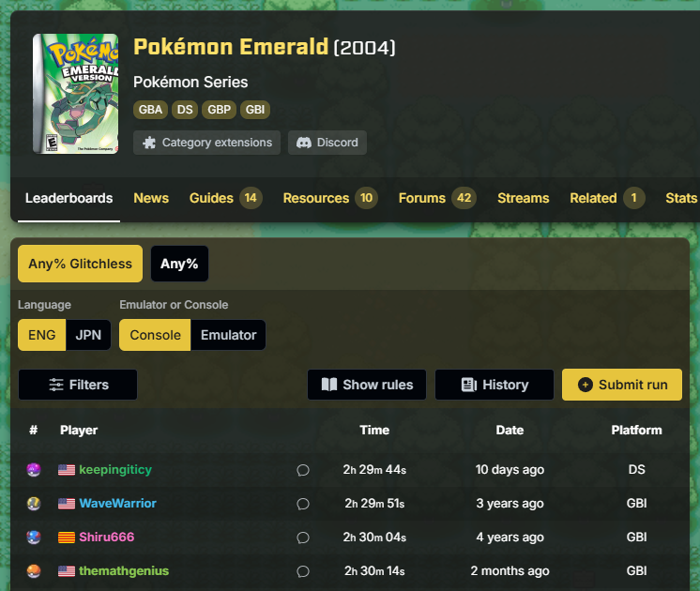
Task: Click the GBA platform tag
Action: tap(150, 110)
